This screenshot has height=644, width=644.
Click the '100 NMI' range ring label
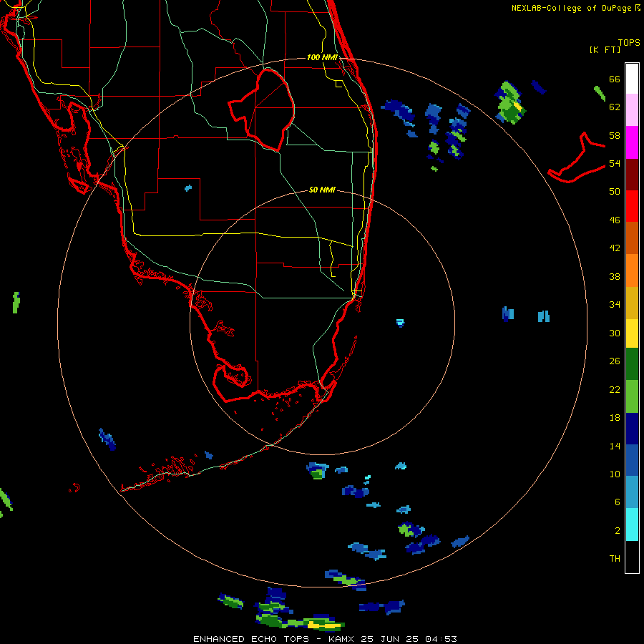[322, 57]
